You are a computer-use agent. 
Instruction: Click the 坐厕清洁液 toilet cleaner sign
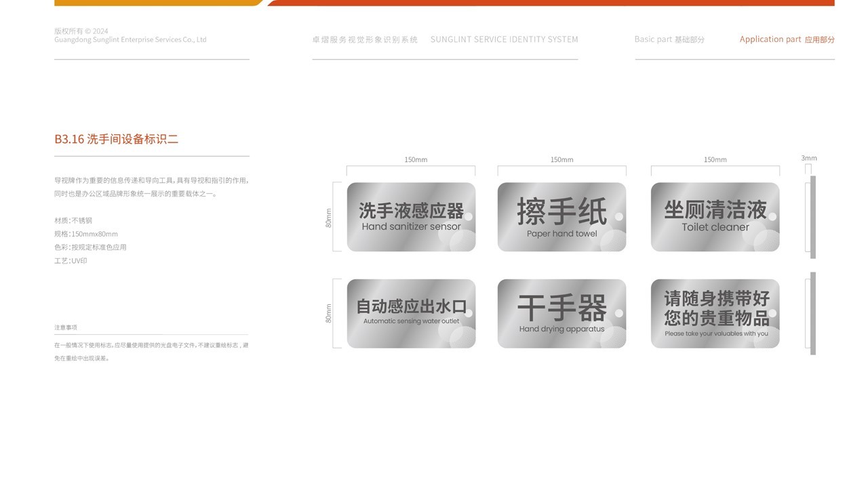pos(715,216)
